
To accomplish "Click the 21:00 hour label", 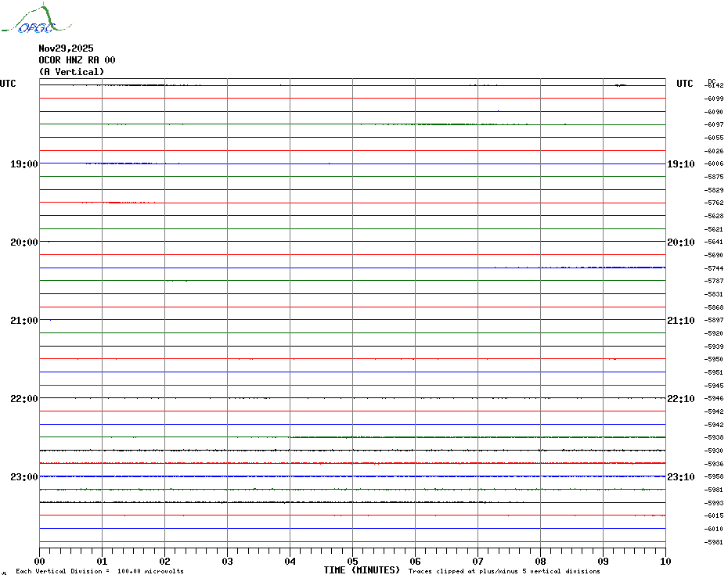I will coord(23,321).
